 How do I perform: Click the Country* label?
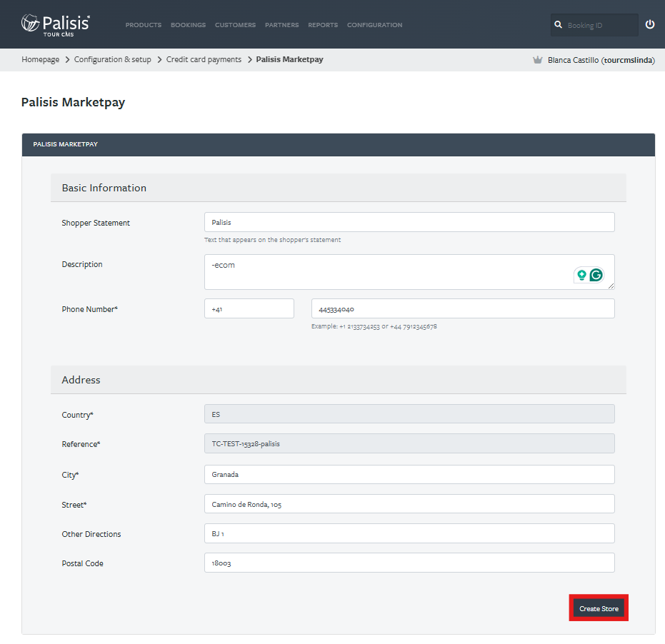point(77,415)
